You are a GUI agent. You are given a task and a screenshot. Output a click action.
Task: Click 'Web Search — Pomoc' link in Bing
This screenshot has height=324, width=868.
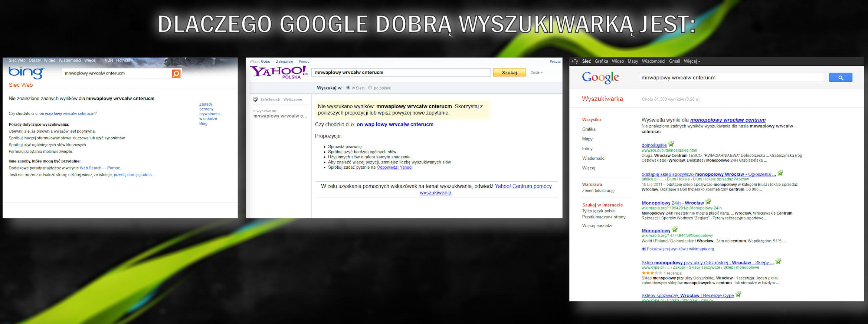pos(100,168)
